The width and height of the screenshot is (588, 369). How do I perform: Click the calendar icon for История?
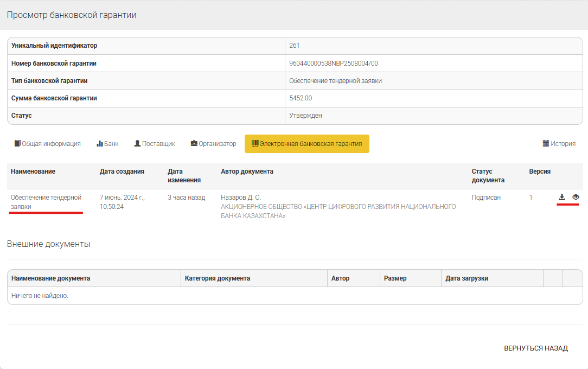pyautogui.click(x=546, y=144)
